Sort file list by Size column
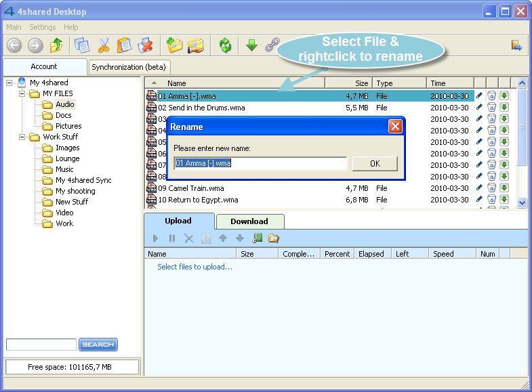Screen dimensions: 532x392 [x=349, y=83]
